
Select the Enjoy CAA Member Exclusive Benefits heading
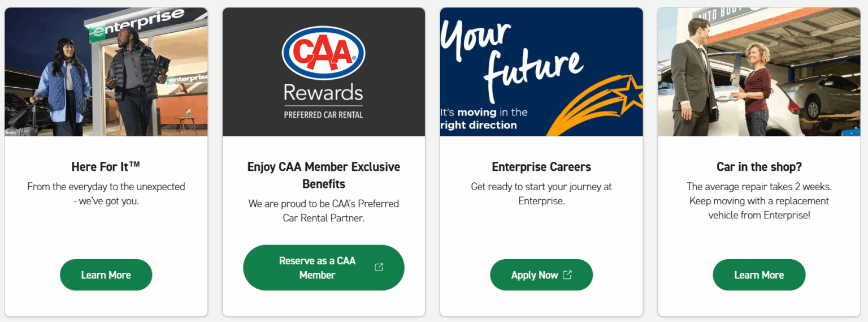point(323,175)
